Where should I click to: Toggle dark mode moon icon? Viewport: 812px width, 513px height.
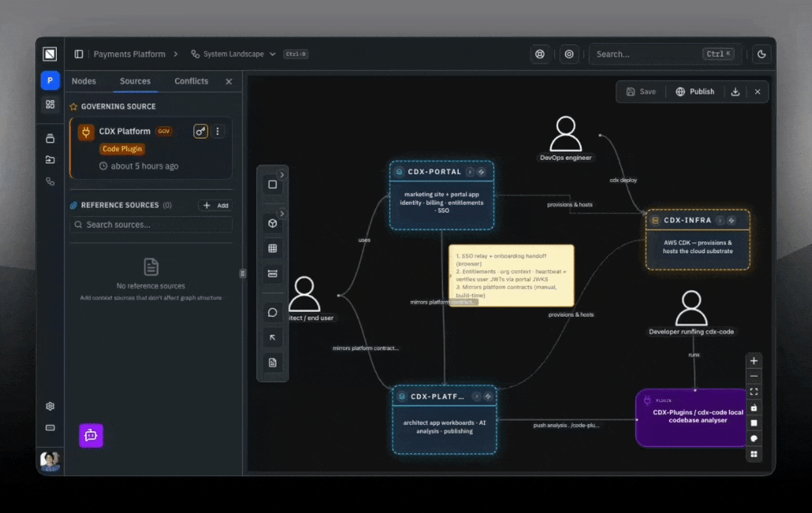pos(761,54)
